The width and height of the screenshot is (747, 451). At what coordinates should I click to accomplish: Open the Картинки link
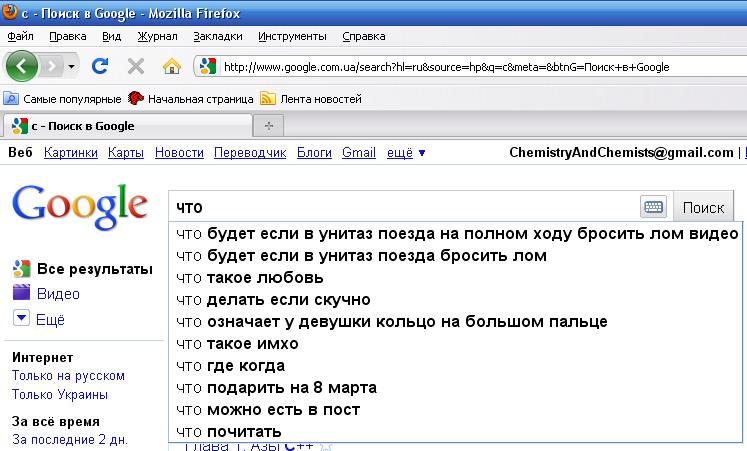71,153
